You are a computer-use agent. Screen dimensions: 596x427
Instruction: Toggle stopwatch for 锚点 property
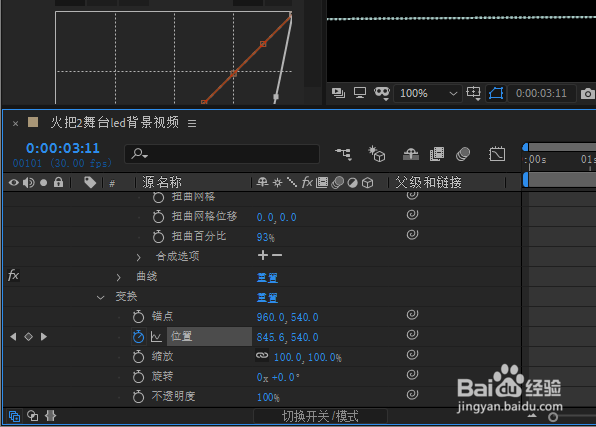pos(138,316)
